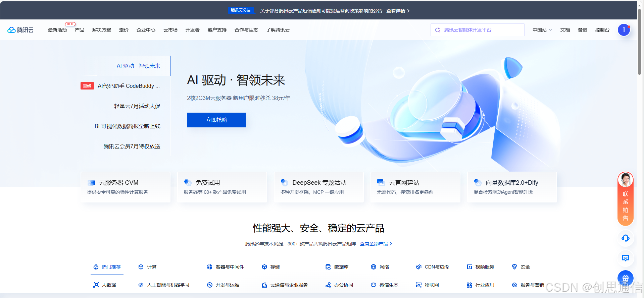Image resolution: width=644 pixels, height=298 pixels.
Task: Click the 联系销售 avatar widget
Action: coord(626,199)
